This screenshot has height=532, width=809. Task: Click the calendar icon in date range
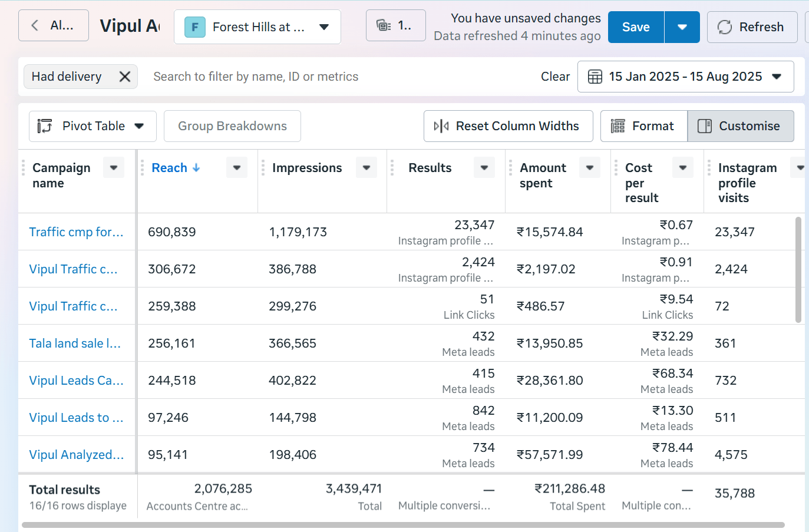point(595,77)
